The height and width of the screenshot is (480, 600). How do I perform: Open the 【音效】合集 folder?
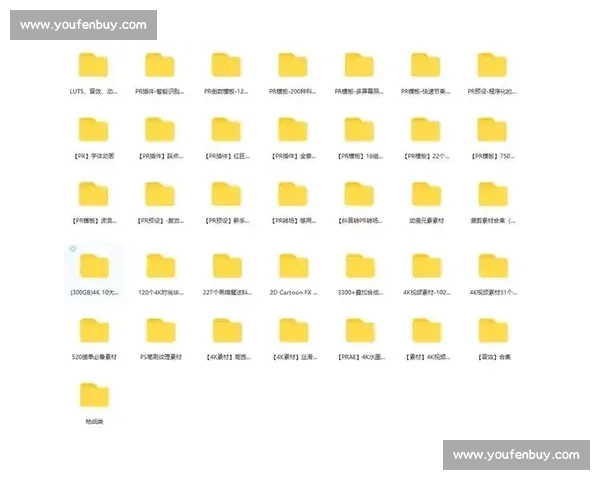pyautogui.click(x=492, y=331)
